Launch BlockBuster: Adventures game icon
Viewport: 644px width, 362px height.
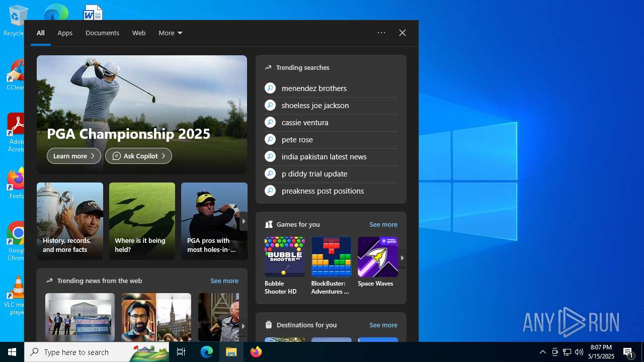331,257
